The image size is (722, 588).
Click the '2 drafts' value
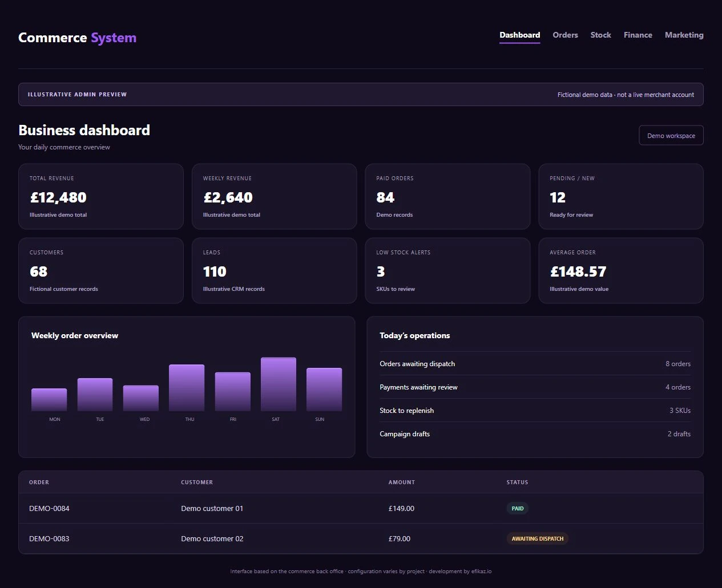[679, 434]
